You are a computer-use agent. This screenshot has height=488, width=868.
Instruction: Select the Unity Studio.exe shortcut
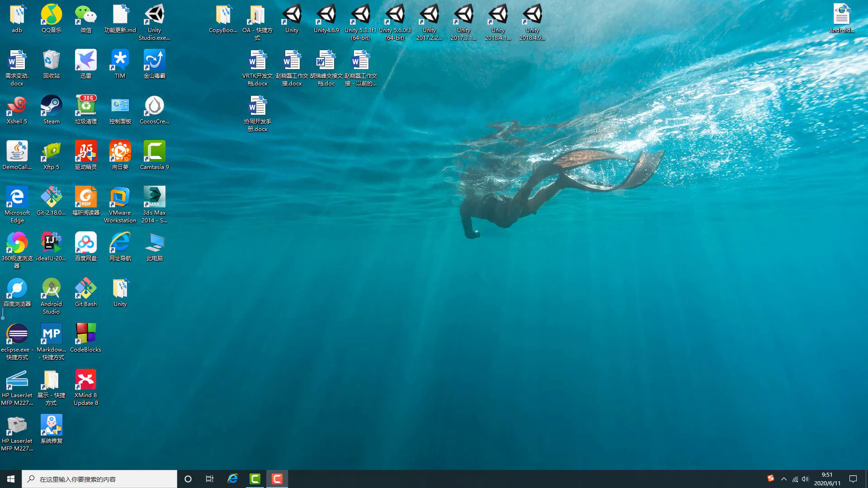(155, 23)
